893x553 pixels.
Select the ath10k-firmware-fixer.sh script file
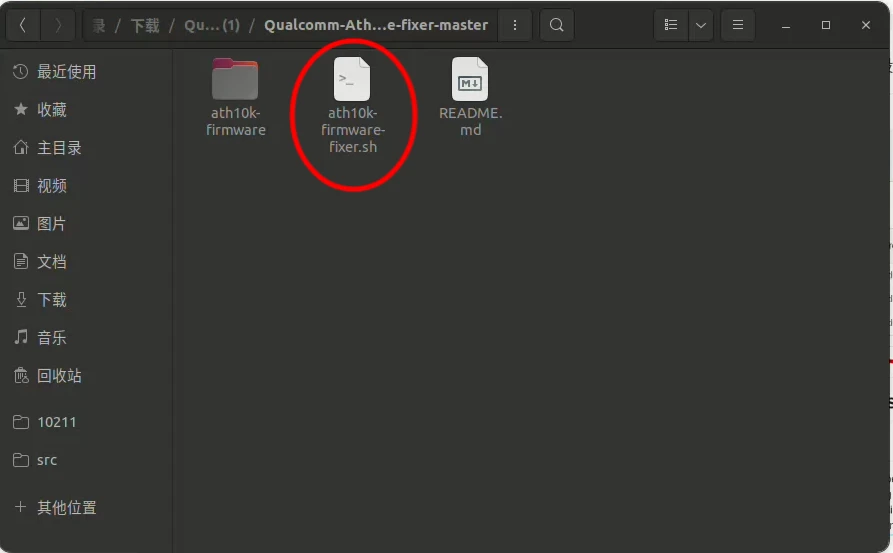(351, 105)
